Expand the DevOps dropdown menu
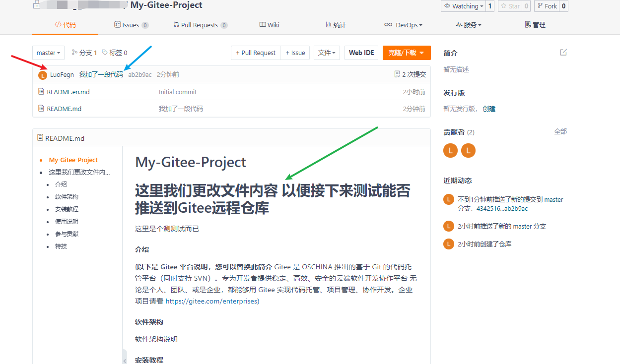Viewport: 620px width, 364px height. (x=403, y=25)
